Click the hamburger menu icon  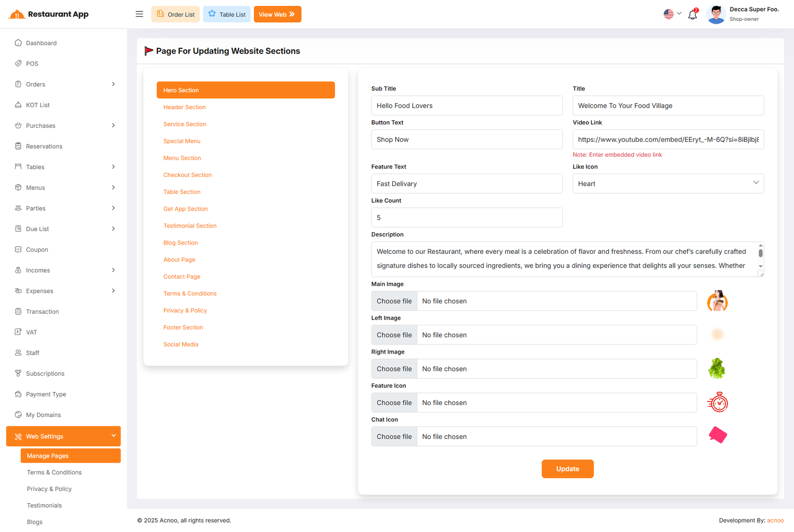point(139,14)
